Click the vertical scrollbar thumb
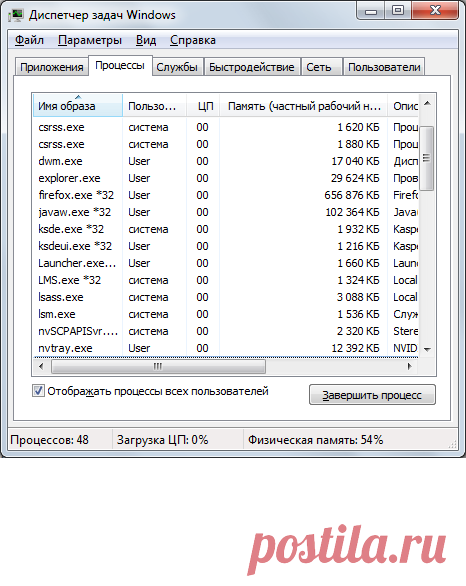Image resolution: width=466 pixels, height=586 pixels. point(427,158)
